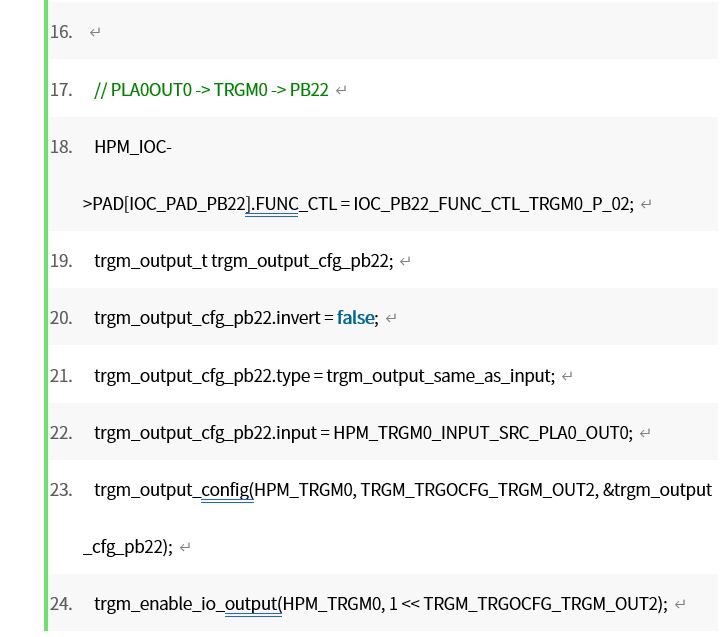Click line number 20
The image size is (726, 637).
(61, 318)
